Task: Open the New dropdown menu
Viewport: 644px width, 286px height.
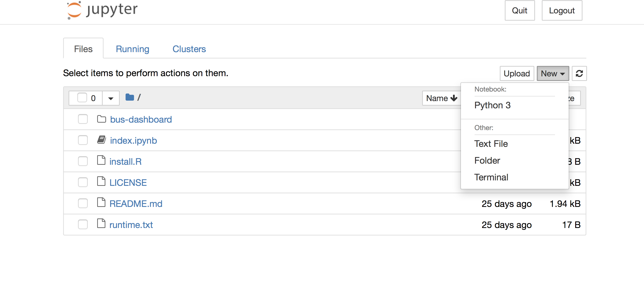Action: point(553,73)
